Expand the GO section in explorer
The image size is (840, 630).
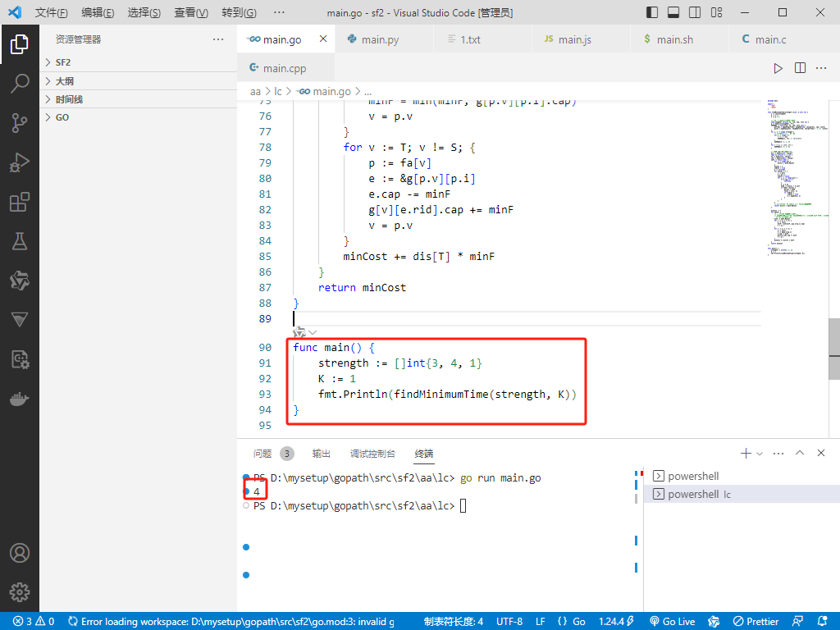tap(138, 117)
